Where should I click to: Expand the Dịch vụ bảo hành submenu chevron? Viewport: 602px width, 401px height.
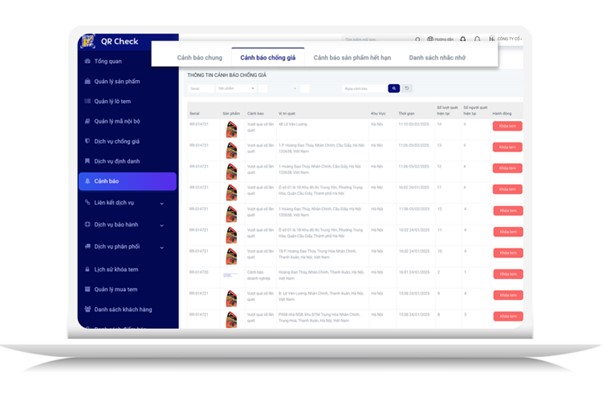162,225
